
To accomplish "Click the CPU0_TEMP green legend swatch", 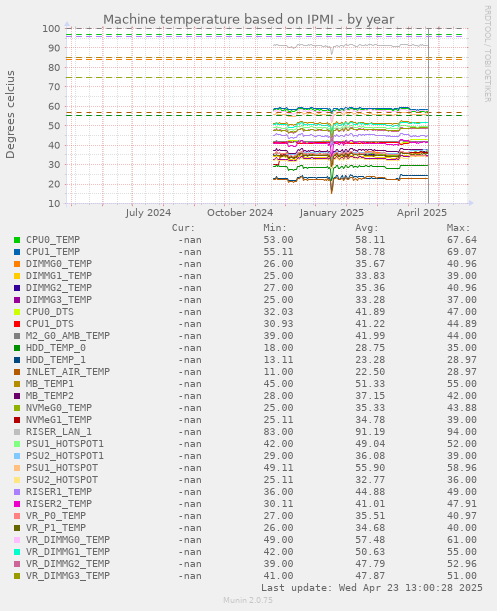I will click(x=17, y=240).
